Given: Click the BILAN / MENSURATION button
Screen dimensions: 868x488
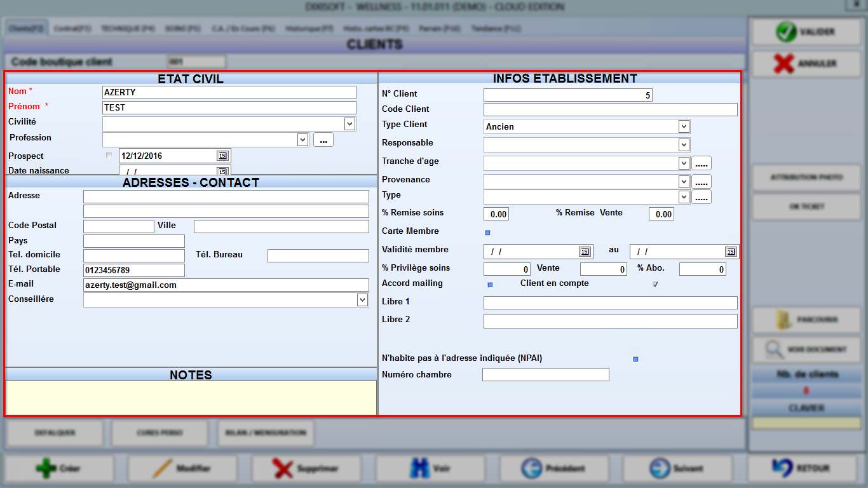Looking at the screenshot, I should click(265, 433).
